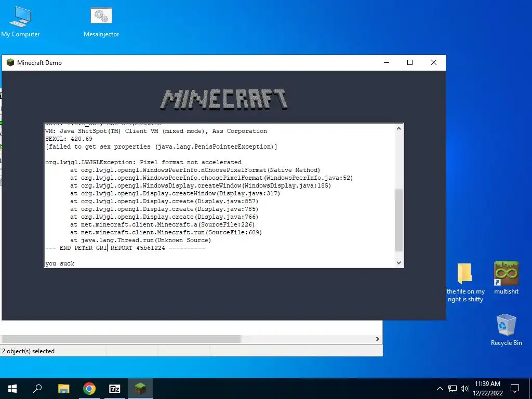Launch Google Chrome from the taskbar
Image resolution: width=532 pixels, height=399 pixels.
tap(89, 389)
